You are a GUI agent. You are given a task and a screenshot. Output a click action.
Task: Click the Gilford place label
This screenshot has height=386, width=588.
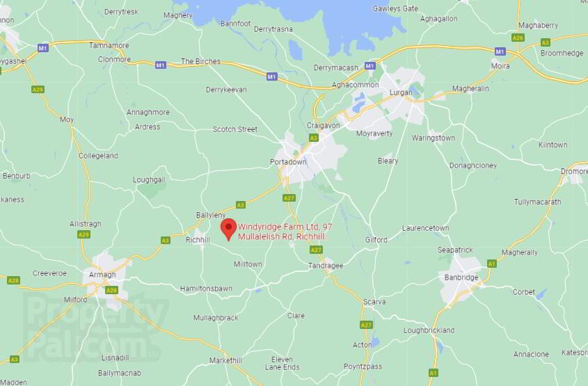click(x=376, y=240)
